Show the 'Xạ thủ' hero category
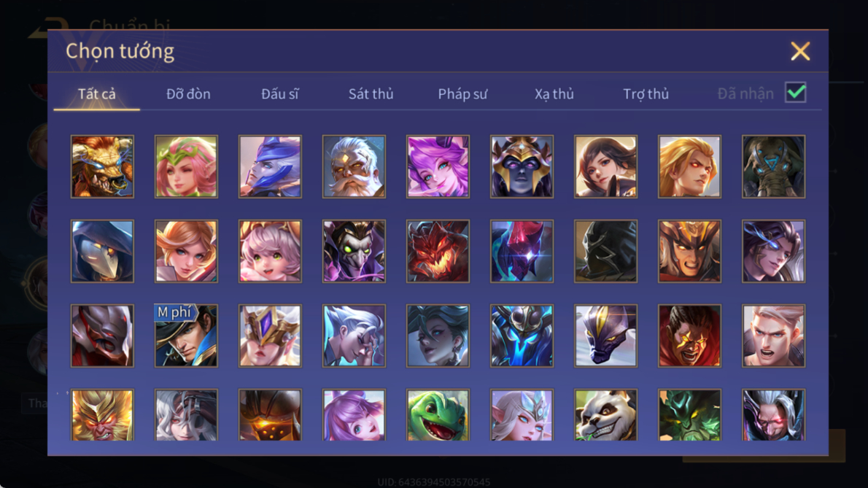Image resolution: width=868 pixels, height=488 pixels. 554,94
